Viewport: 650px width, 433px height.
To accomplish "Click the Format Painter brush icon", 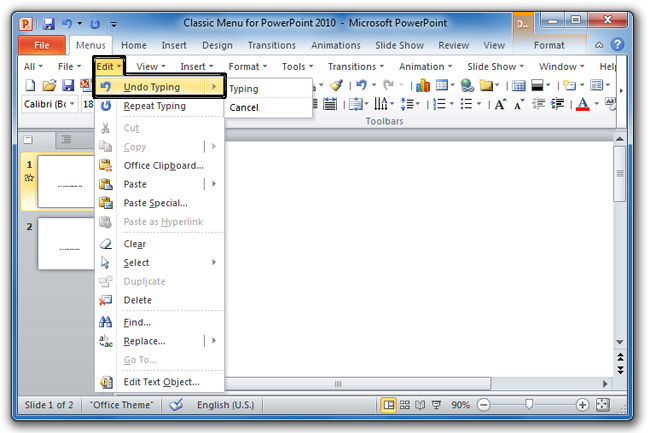I will [336, 85].
